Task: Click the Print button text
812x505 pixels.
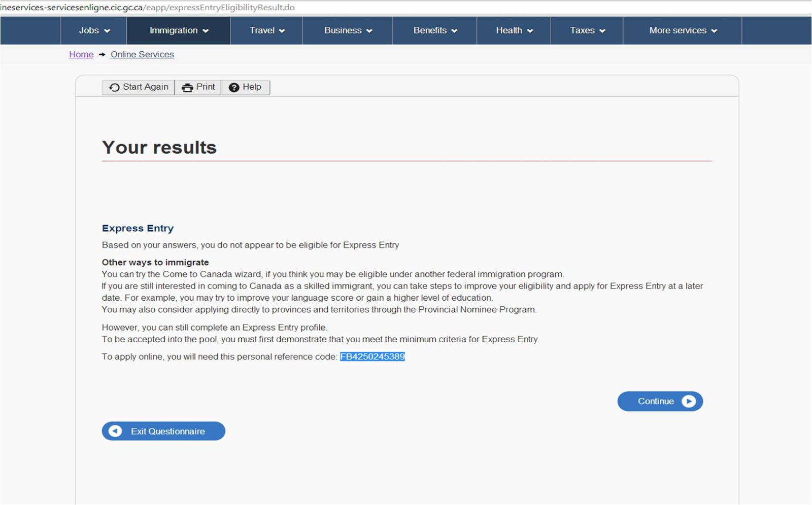Action: coord(206,87)
